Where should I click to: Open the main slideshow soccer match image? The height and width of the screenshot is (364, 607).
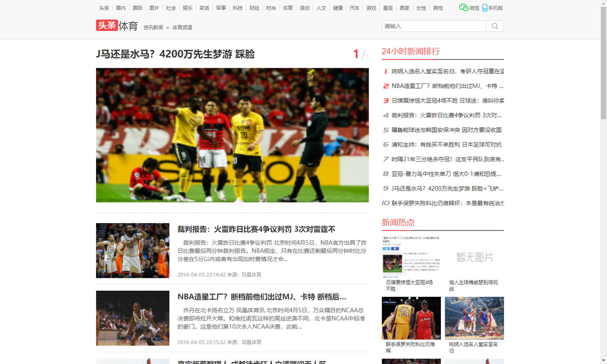tap(232, 135)
